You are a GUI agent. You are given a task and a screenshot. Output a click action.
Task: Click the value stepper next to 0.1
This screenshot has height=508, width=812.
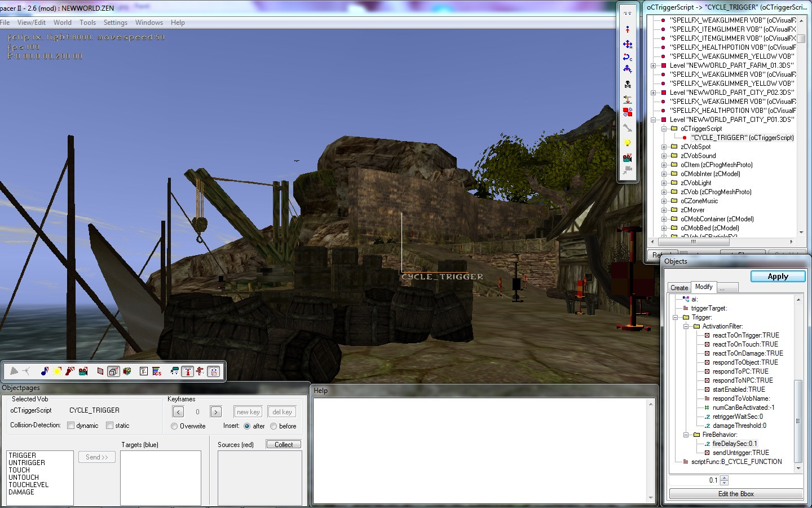[725, 480]
